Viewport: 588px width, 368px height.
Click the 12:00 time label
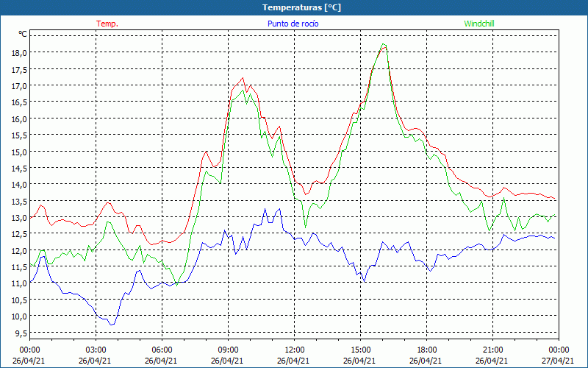(295, 350)
